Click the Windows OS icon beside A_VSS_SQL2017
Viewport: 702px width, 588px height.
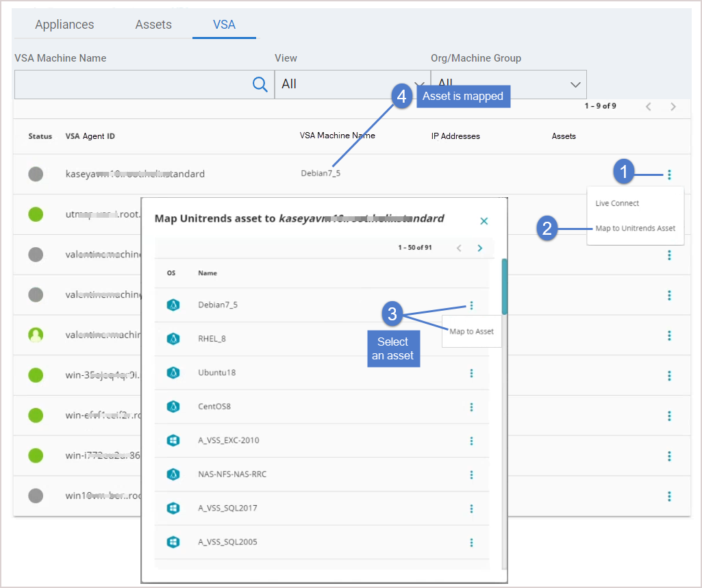[173, 509]
